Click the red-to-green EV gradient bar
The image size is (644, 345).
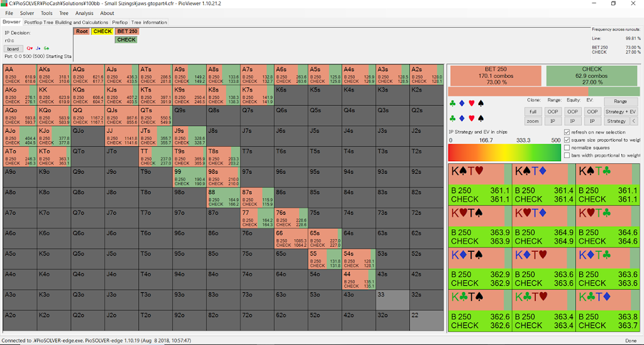click(505, 152)
